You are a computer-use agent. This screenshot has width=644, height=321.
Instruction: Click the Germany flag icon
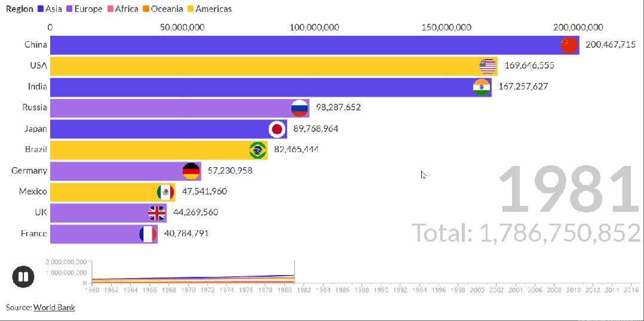191,171
